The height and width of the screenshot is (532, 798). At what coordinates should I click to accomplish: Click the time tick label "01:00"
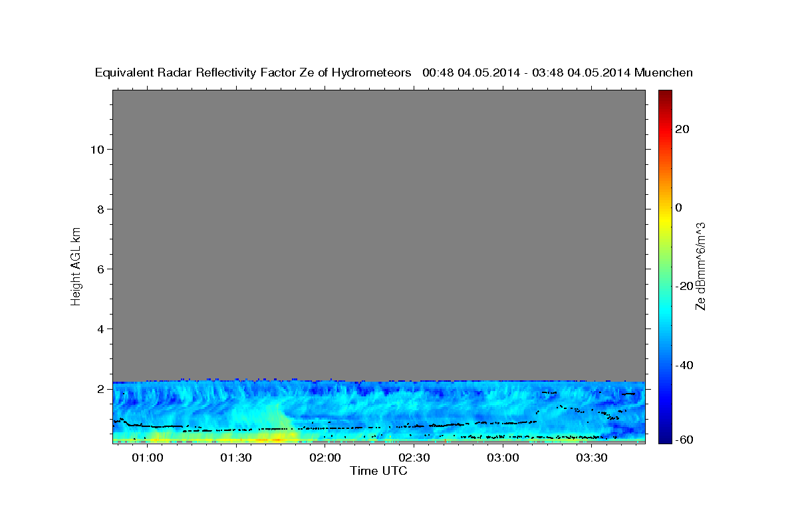pos(148,458)
